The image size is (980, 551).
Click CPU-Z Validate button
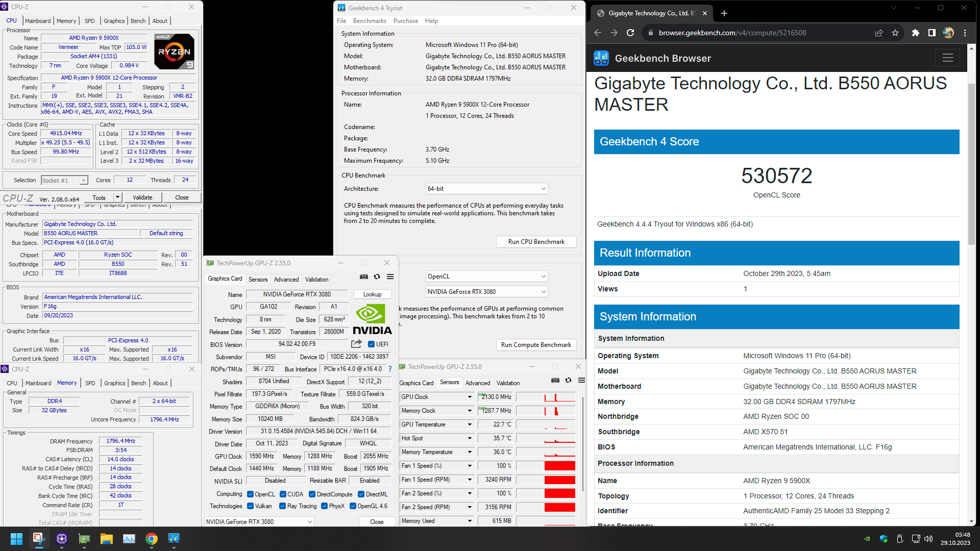click(142, 197)
